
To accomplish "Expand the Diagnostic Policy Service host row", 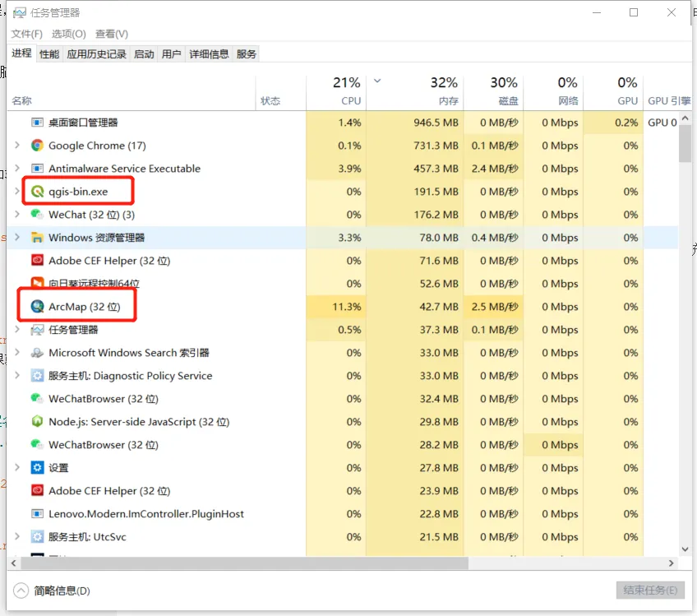I will point(17,375).
